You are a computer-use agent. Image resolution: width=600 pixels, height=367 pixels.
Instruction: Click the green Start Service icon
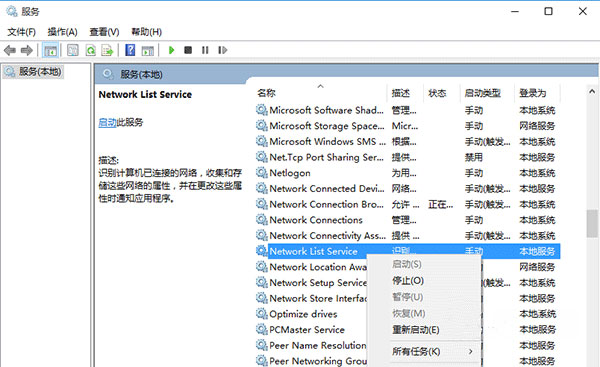[171, 50]
